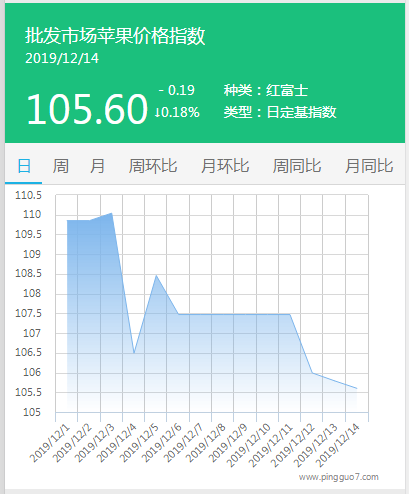The width and height of the screenshot is (409, 494).
Task: Click the date 2019/12/14 under the title
Action: point(62,58)
